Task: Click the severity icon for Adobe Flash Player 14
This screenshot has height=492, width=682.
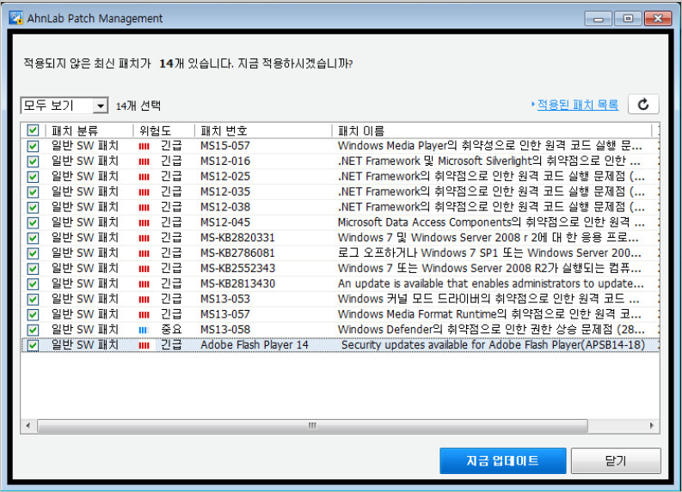Action: pyautogui.click(x=143, y=345)
